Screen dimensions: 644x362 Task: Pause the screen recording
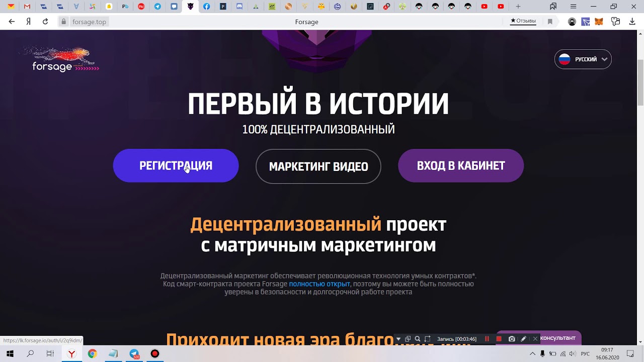pyautogui.click(x=487, y=339)
